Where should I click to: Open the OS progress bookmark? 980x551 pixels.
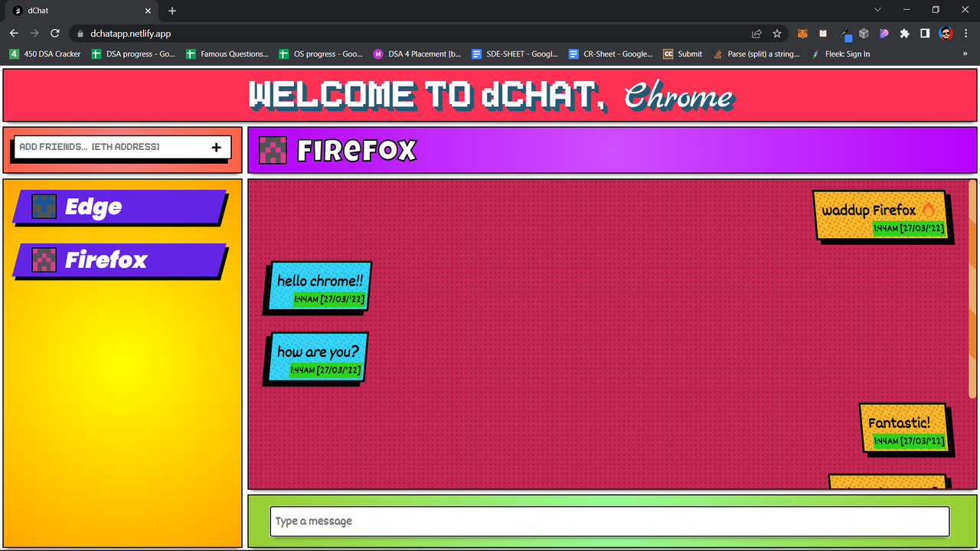pos(322,54)
